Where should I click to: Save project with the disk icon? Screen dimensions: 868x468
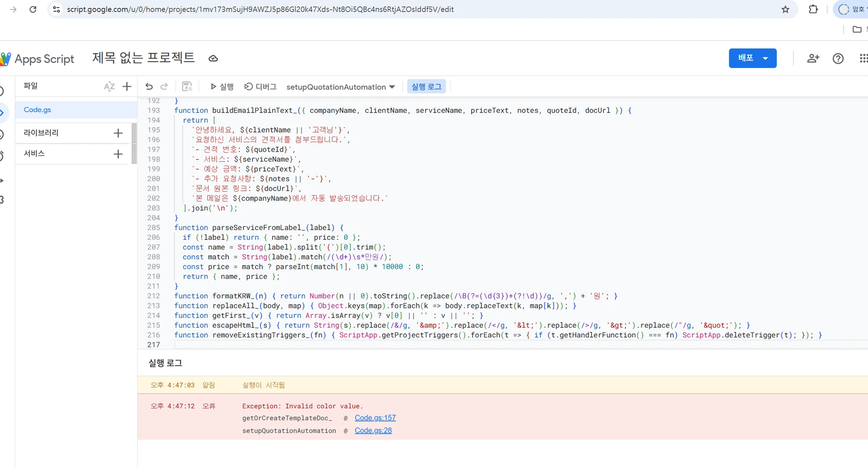187,86
